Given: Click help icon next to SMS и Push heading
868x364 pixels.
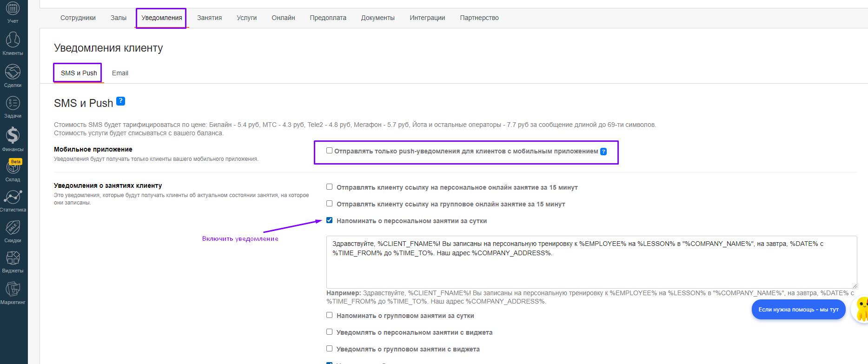Looking at the screenshot, I should 120,101.
